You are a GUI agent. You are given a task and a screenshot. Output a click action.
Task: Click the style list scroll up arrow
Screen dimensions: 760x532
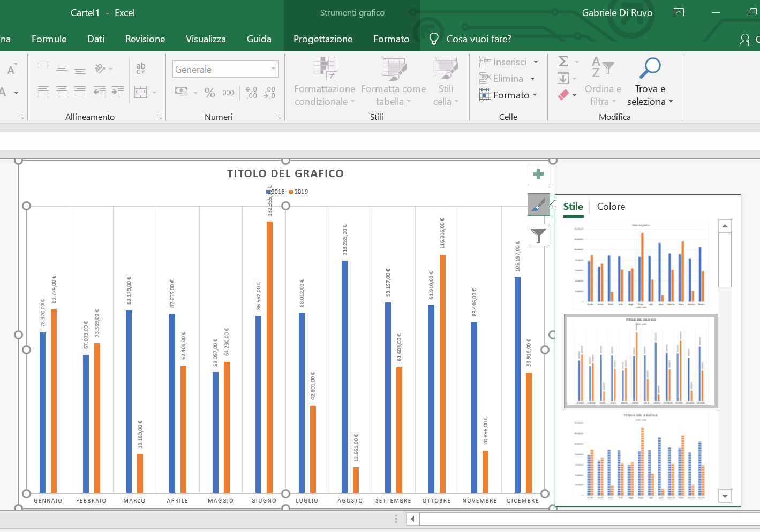(725, 226)
